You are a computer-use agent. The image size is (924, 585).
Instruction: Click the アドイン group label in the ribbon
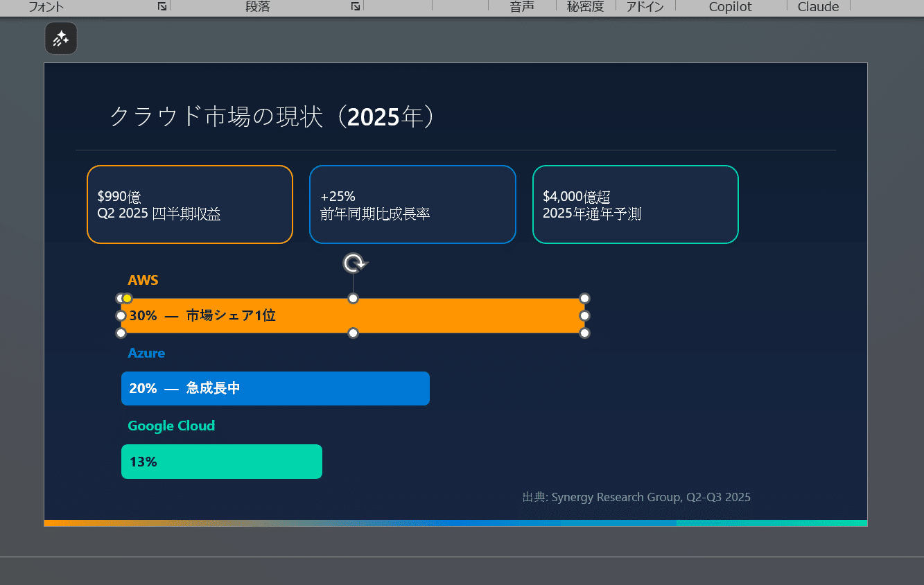tap(645, 7)
